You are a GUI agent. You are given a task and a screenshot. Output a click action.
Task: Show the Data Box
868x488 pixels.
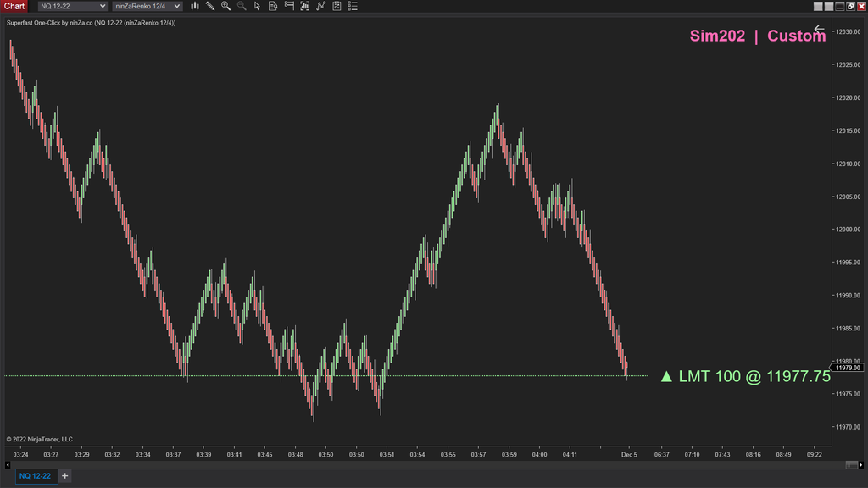273,6
